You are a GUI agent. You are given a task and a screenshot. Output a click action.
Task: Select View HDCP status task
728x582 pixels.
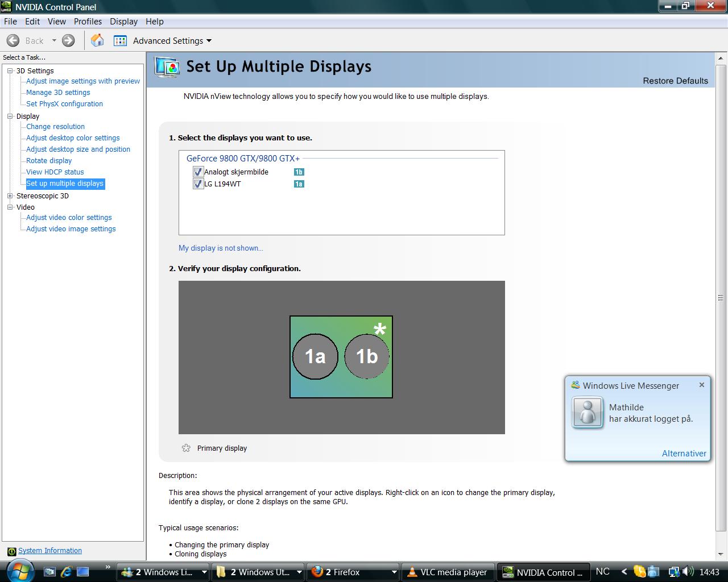pos(55,172)
